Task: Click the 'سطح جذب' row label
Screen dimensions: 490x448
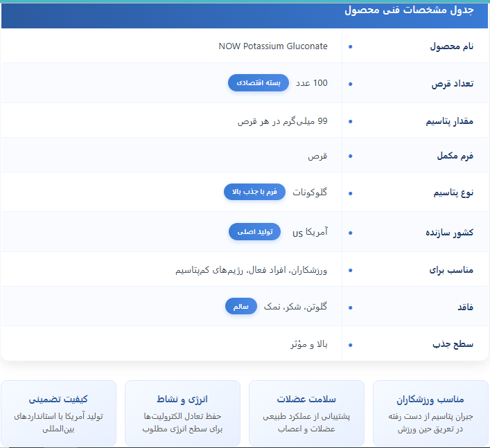Action: [453, 344]
